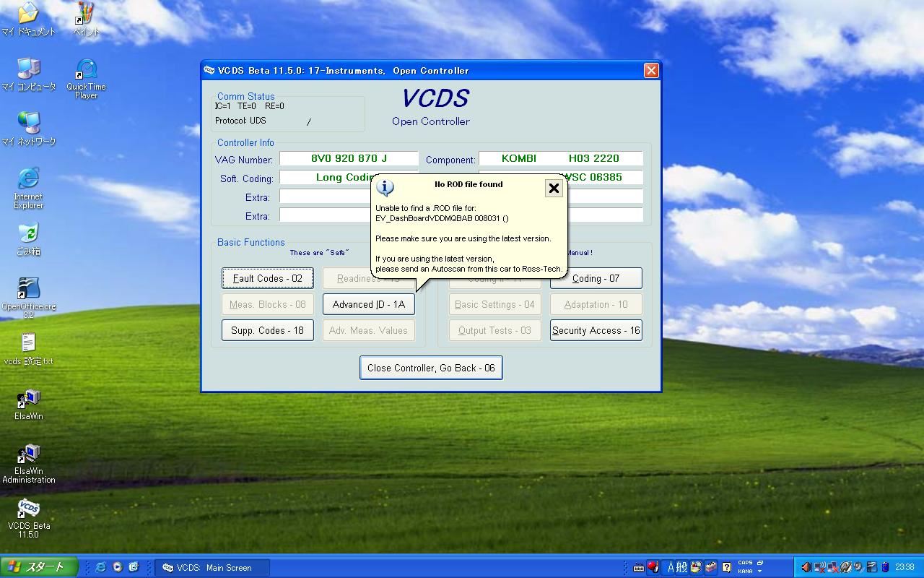
Task: Click the VAG Number field 8V0 920 870 J
Action: (x=349, y=158)
